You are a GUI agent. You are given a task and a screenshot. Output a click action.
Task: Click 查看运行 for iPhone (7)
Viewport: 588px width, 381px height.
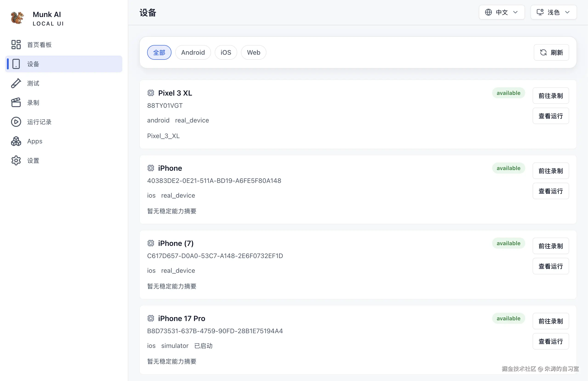click(x=551, y=266)
